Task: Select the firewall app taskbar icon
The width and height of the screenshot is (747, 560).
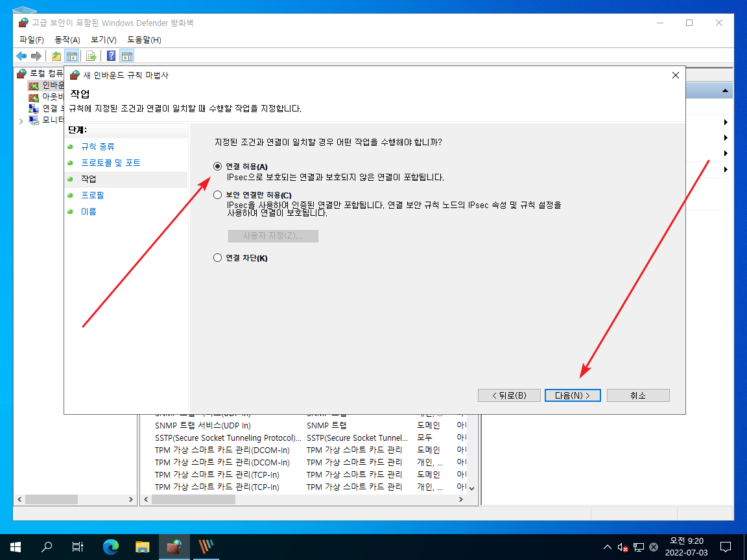Action: point(174,546)
